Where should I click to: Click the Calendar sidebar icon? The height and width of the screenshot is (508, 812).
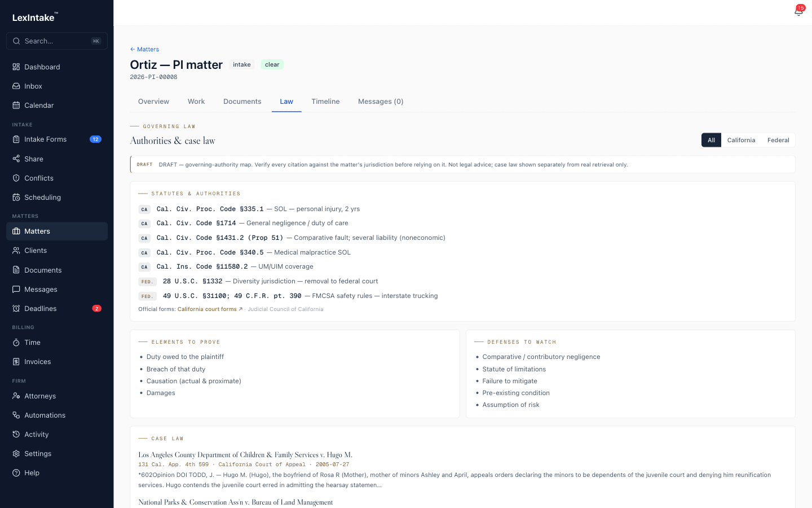[16, 105]
